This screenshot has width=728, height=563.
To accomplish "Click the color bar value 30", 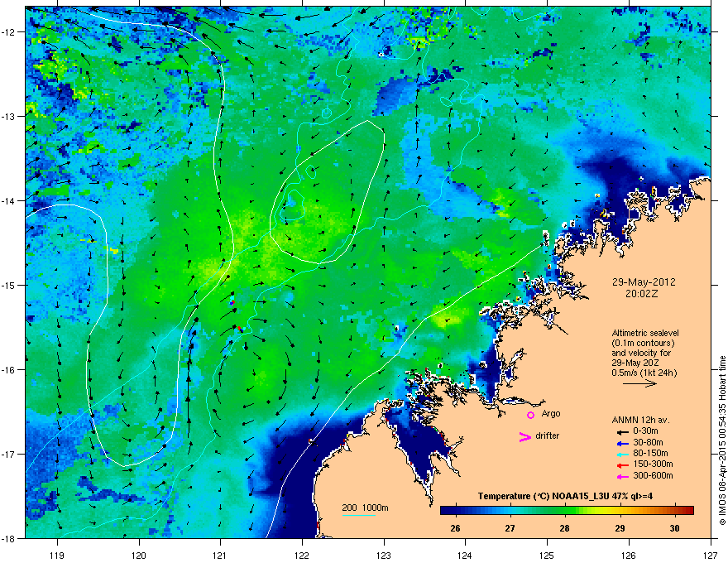I will coord(674,528).
